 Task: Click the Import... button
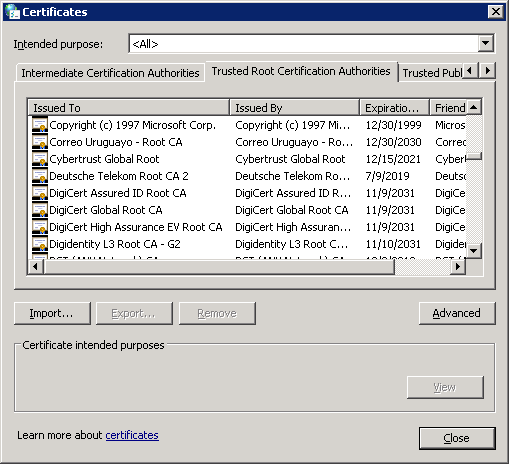point(52,313)
